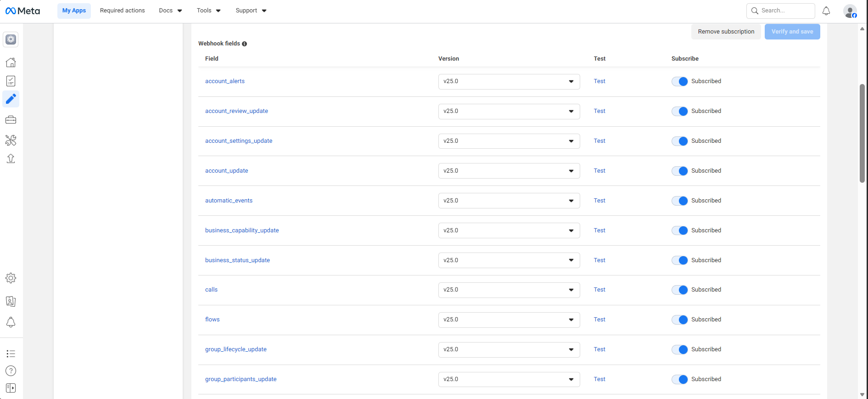Open the briefcase icon in sidebar
This screenshot has height=399, width=868.
pos(11,120)
